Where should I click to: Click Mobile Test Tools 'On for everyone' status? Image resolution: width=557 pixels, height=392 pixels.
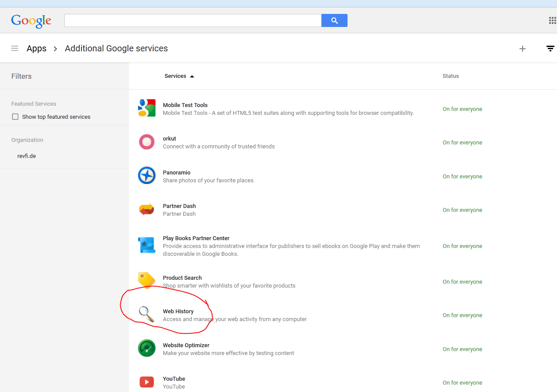[x=462, y=109]
